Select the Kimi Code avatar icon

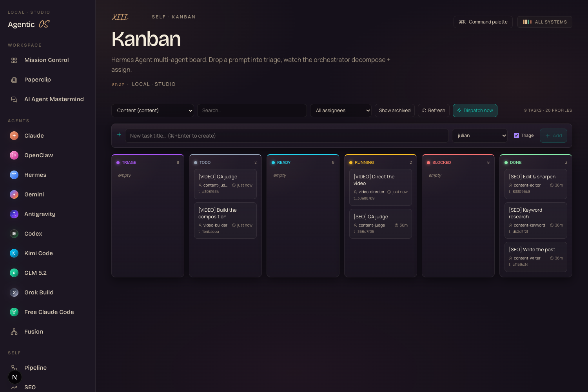pyautogui.click(x=14, y=253)
